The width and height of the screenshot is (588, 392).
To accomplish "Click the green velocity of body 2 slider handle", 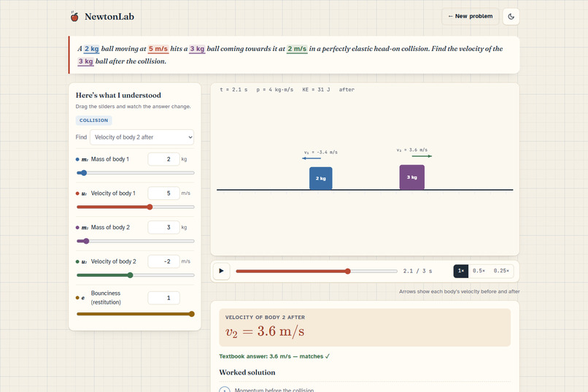I will (130, 275).
